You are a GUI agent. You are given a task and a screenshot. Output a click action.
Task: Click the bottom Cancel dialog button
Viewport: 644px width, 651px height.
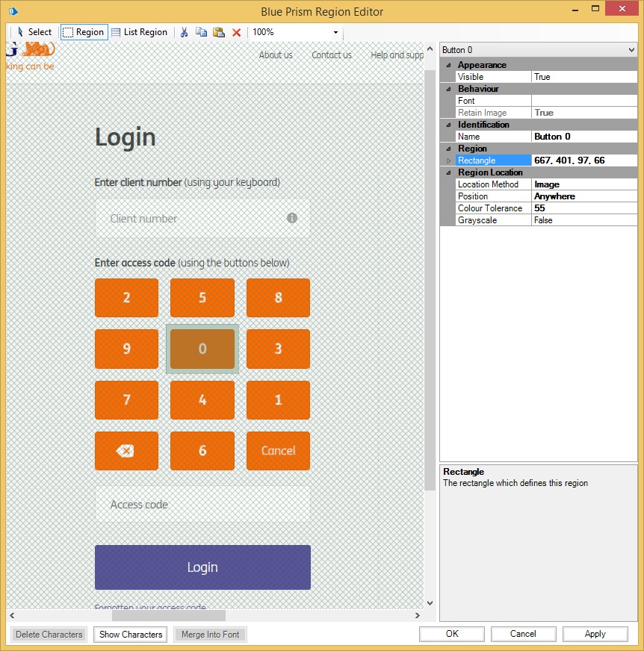(524, 634)
